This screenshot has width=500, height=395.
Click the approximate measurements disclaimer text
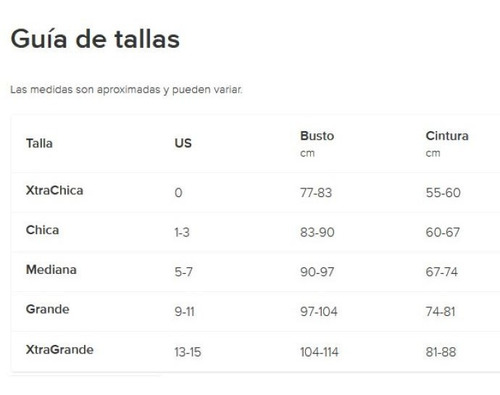[126, 90]
